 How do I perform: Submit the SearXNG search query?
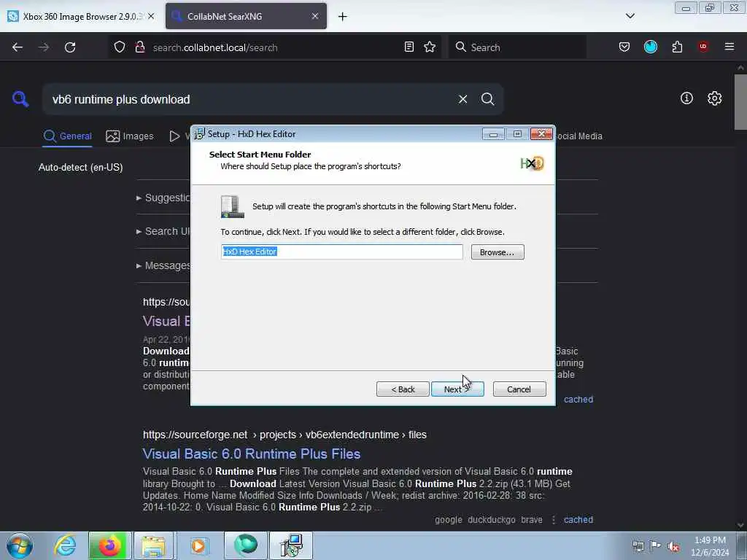point(488,99)
